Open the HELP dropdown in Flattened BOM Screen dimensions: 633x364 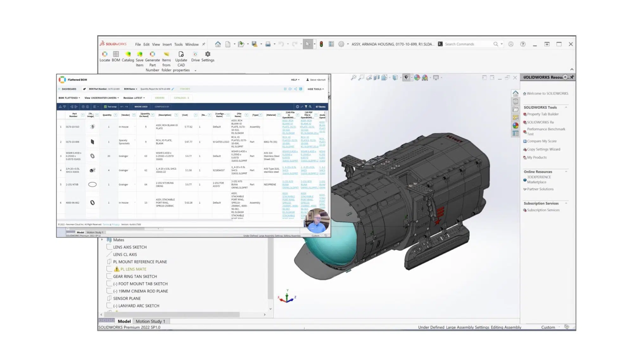[295, 80]
